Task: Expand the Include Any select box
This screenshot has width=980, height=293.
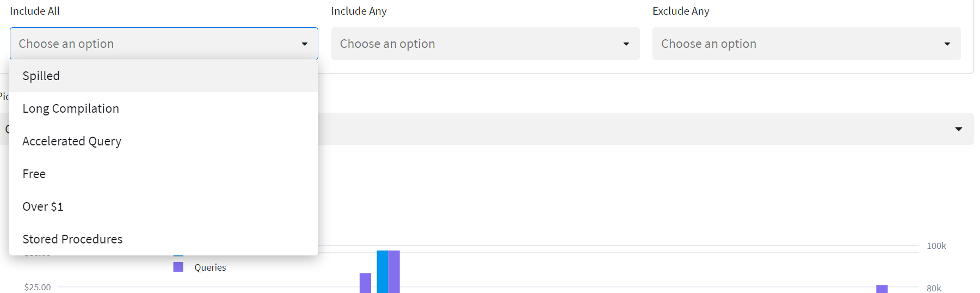Action: [485, 44]
